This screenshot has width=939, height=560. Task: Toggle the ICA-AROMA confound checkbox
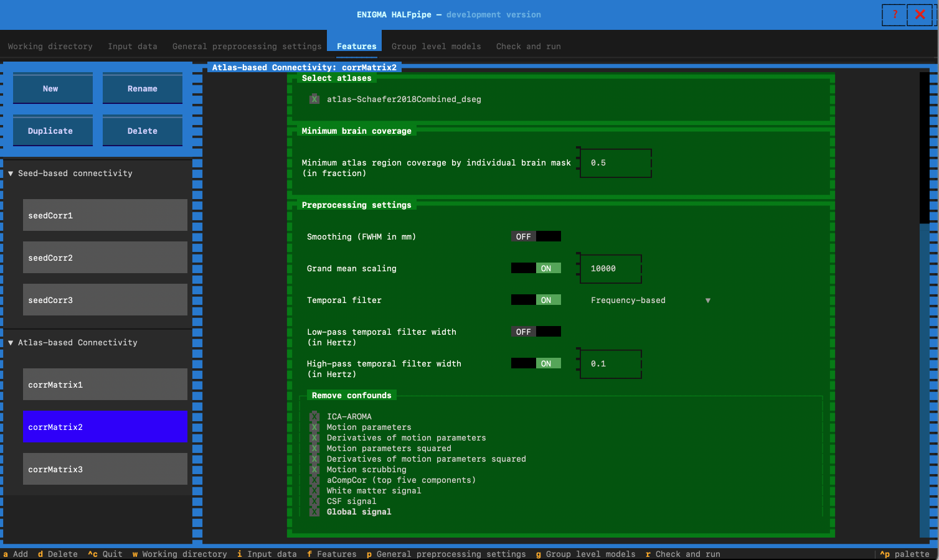pos(314,417)
